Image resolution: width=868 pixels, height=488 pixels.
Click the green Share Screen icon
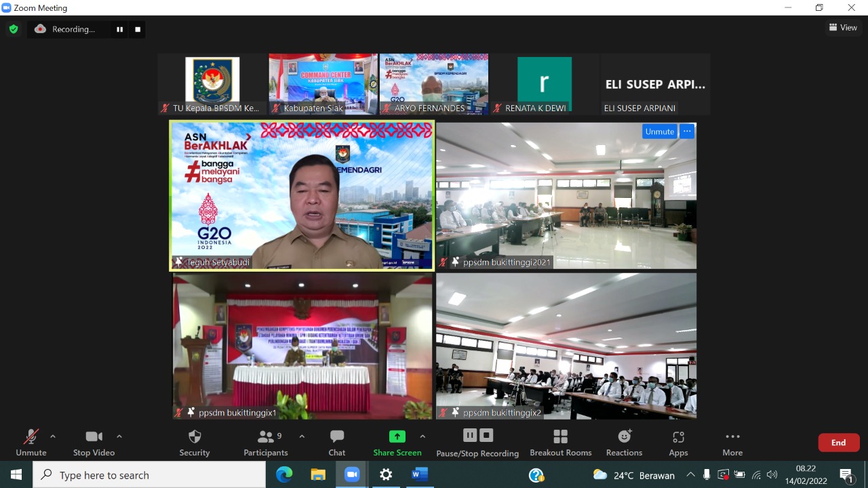pyautogui.click(x=397, y=437)
